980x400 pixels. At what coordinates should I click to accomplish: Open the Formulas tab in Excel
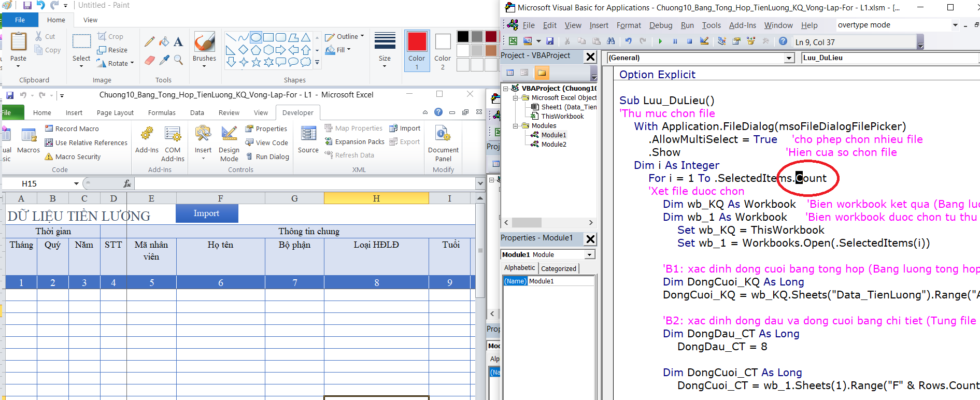(x=162, y=112)
